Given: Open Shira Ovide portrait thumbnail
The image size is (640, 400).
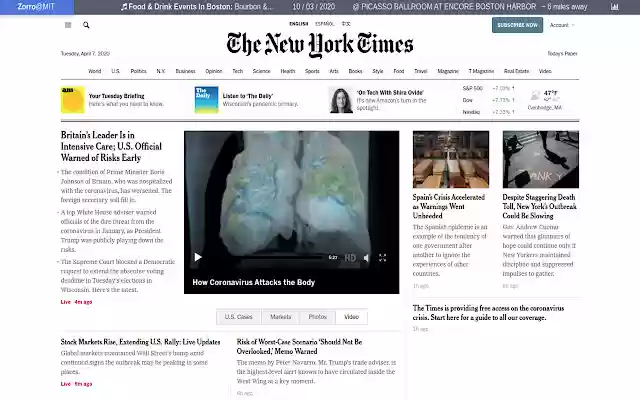Looking at the screenshot, I should 341,100.
